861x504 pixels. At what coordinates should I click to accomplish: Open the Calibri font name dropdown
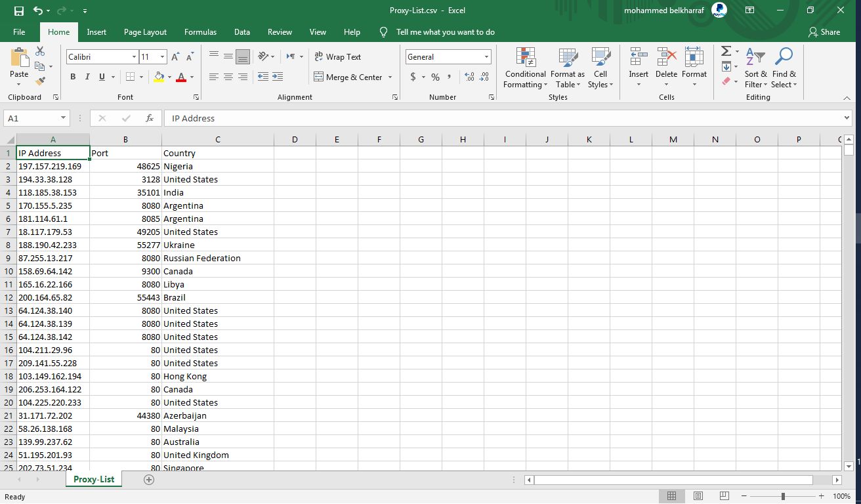(134, 57)
